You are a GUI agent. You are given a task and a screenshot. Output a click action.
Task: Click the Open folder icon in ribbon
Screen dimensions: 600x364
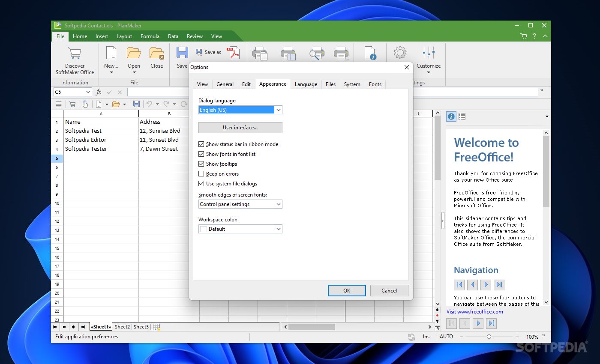134,53
